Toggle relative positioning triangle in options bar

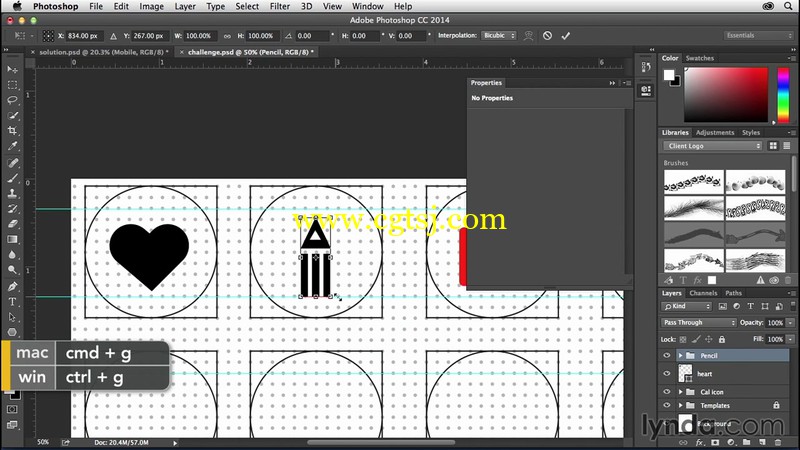pos(113,36)
